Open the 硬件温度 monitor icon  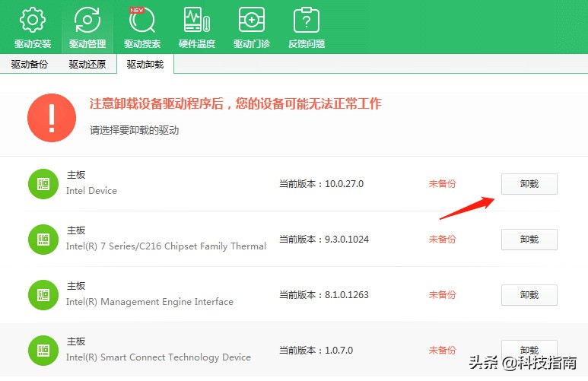coord(197,21)
